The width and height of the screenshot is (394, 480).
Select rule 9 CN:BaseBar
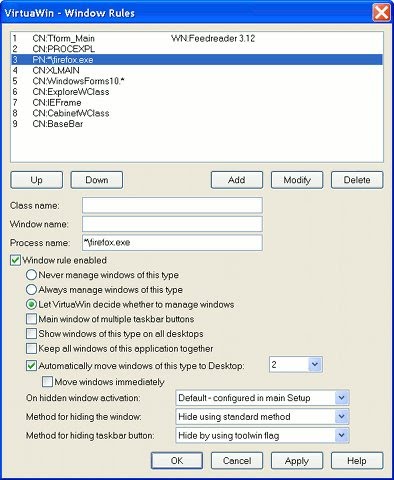click(x=197, y=124)
